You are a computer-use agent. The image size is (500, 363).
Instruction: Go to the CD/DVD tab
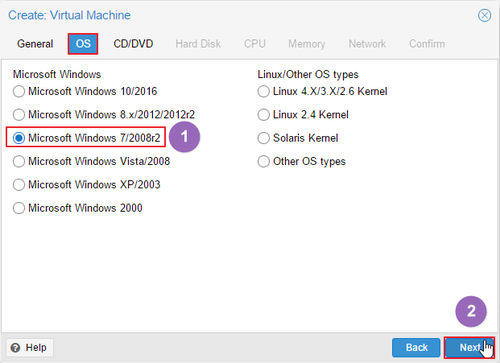133,44
